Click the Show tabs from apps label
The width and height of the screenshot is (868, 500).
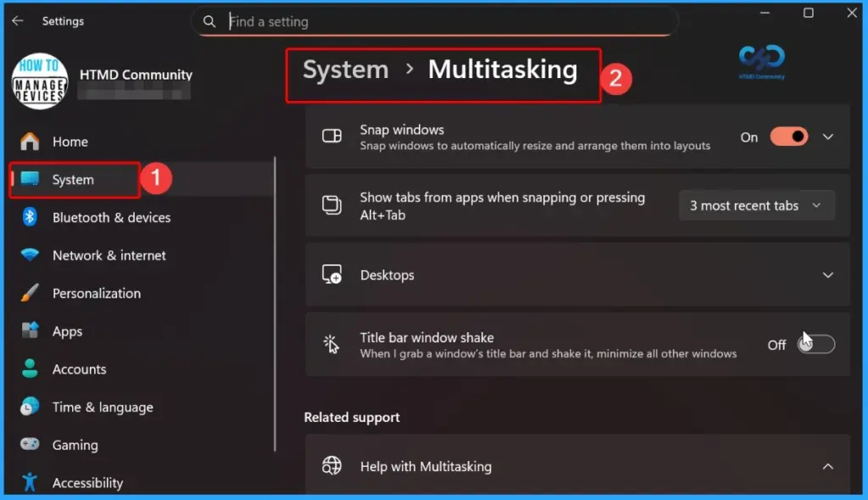point(502,206)
